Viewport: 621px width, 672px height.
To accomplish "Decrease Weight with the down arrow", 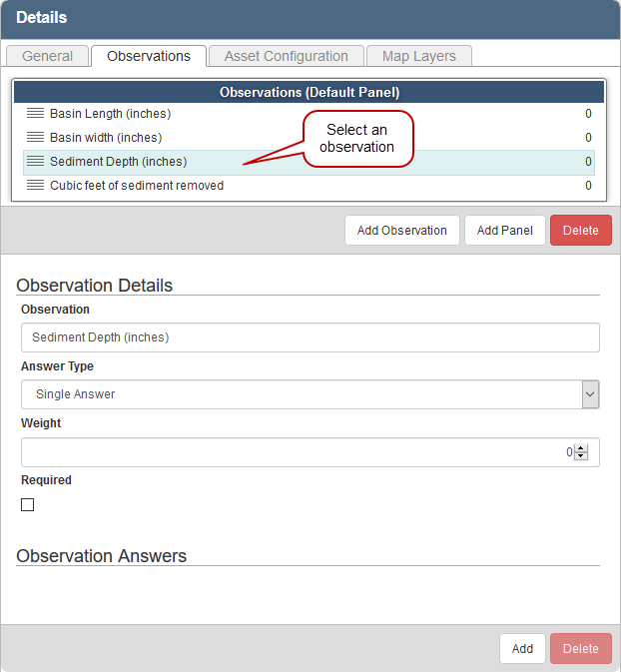I will (581, 457).
